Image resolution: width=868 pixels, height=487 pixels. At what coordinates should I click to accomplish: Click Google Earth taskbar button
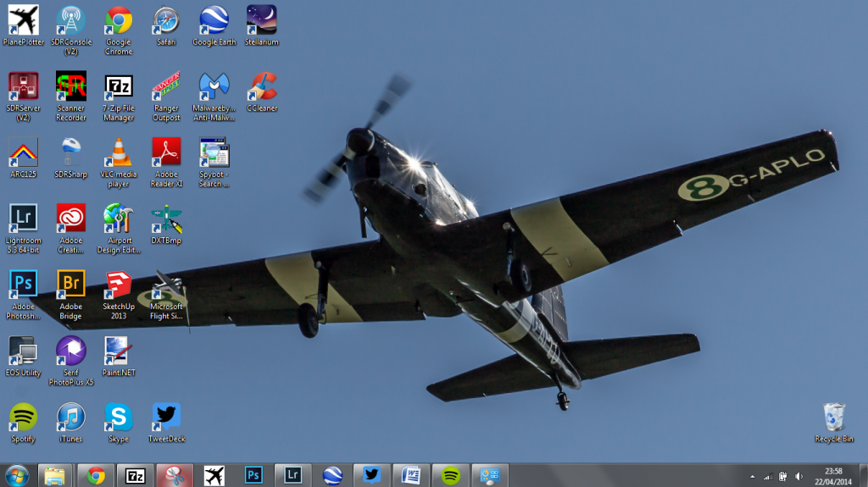(x=332, y=475)
